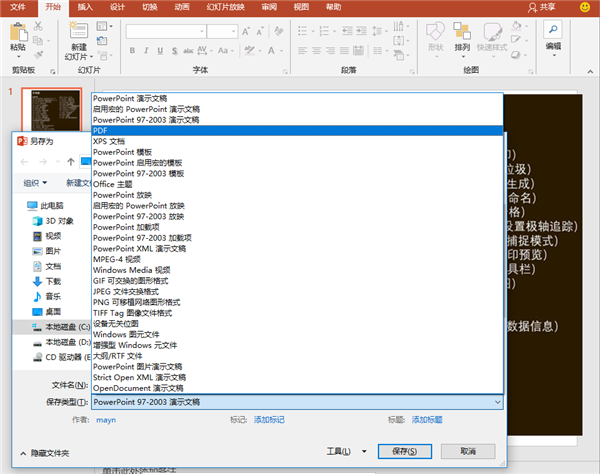The image size is (600, 474).
Task: Toggle text Shadow button
Action: (x=174, y=50)
